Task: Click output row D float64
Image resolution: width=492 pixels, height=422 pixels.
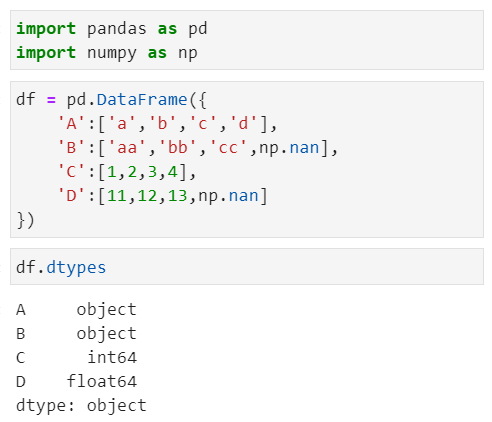Action: (76, 382)
